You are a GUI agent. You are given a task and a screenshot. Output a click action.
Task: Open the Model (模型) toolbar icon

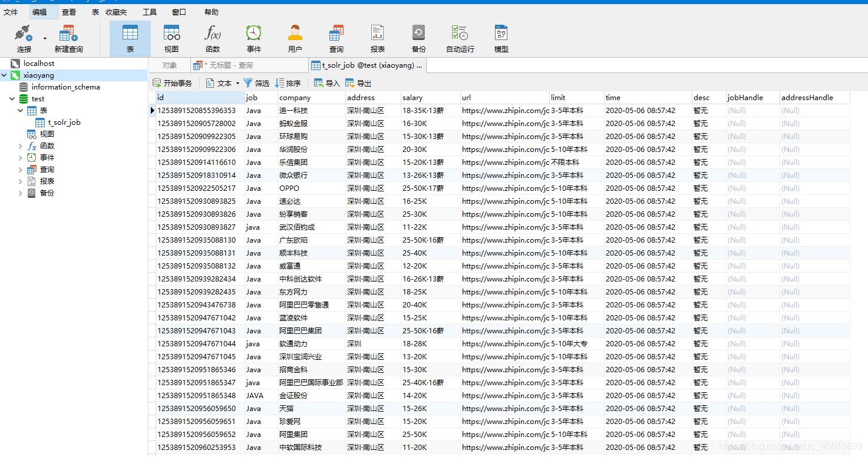501,33
